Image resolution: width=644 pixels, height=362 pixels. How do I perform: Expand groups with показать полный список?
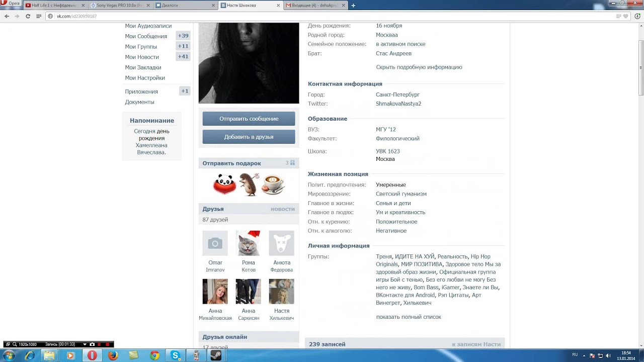(x=409, y=317)
